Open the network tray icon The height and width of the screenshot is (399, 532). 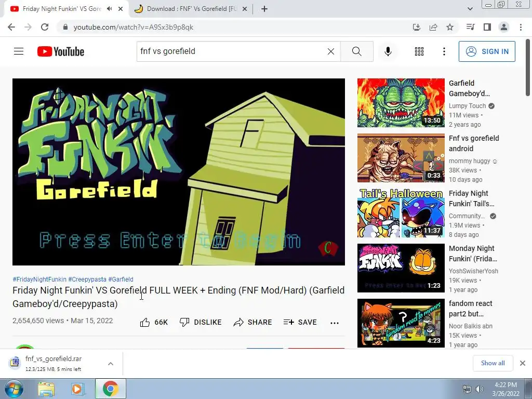pyautogui.click(x=467, y=389)
